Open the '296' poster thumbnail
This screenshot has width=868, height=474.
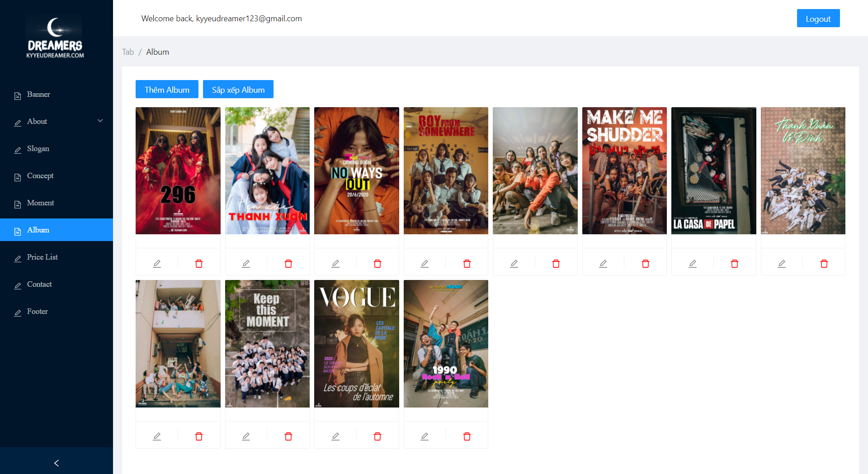point(178,171)
